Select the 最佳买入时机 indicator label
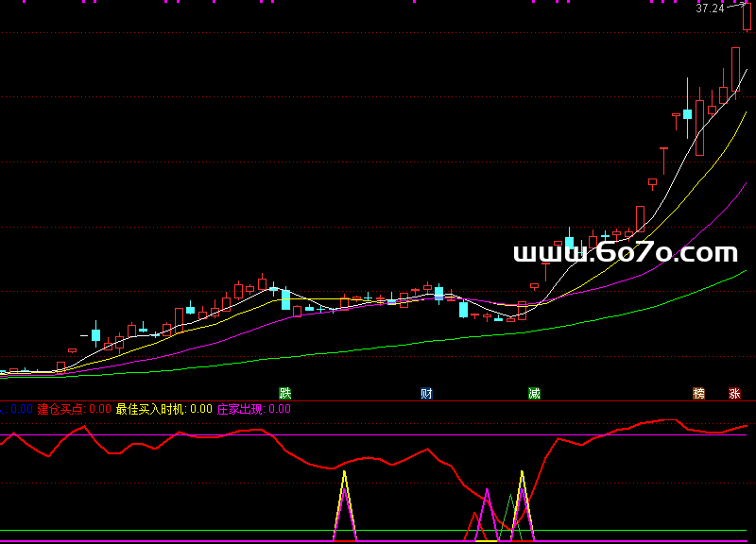Screen dimensions: 756x544 pos(150,409)
